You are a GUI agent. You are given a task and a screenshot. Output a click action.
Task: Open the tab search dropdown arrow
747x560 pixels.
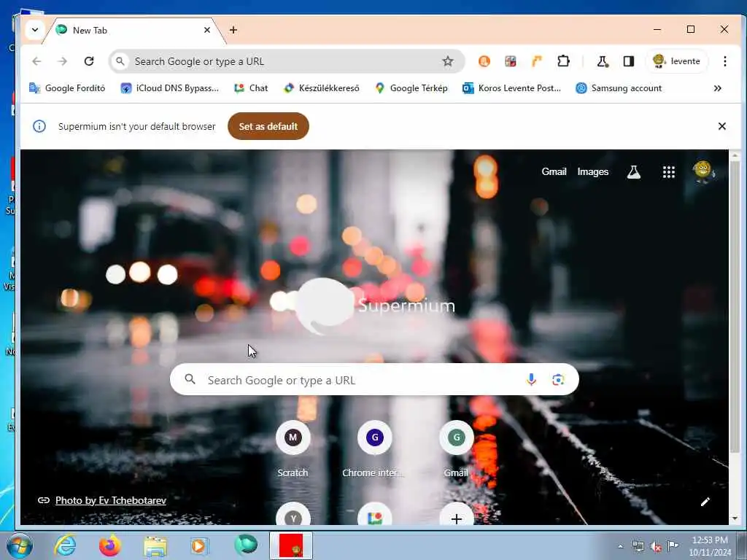point(35,29)
